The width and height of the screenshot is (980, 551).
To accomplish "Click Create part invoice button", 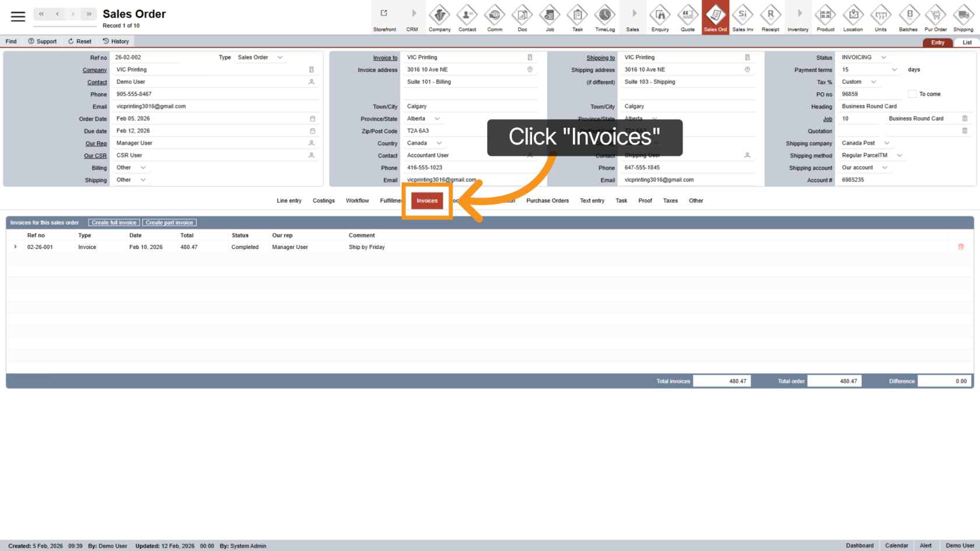I will click(x=169, y=223).
